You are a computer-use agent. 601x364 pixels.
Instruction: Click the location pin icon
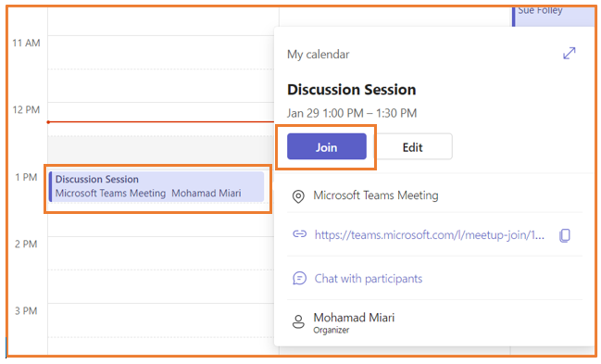tap(298, 196)
